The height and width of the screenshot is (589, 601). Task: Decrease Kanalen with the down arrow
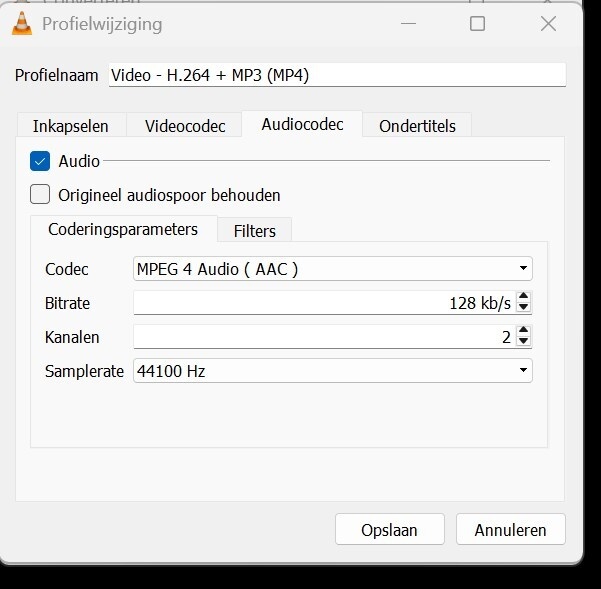pyautogui.click(x=524, y=342)
